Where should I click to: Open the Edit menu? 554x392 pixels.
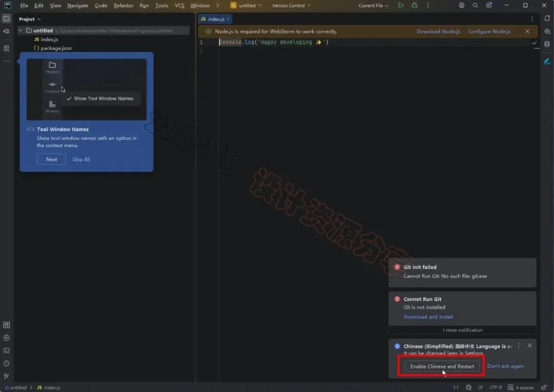tap(39, 5)
